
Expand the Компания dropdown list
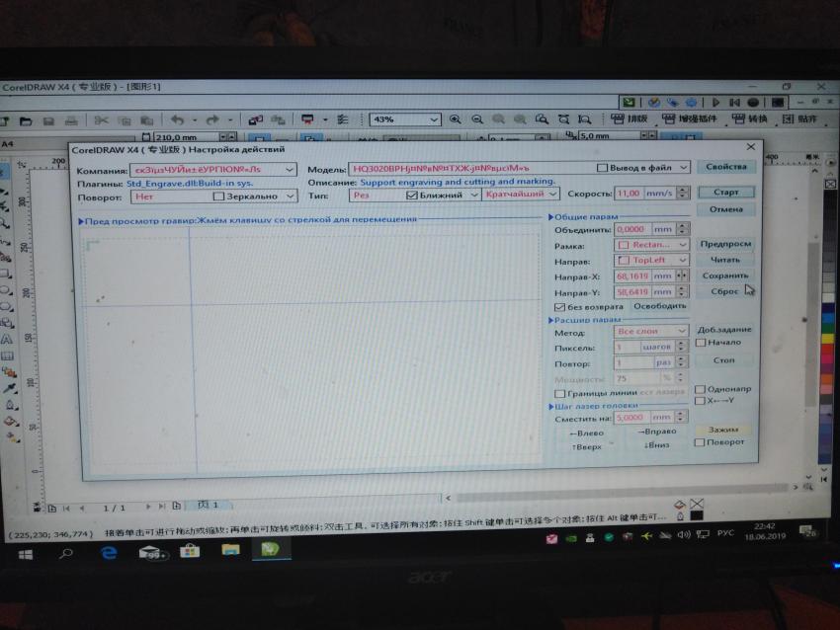[x=289, y=170]
